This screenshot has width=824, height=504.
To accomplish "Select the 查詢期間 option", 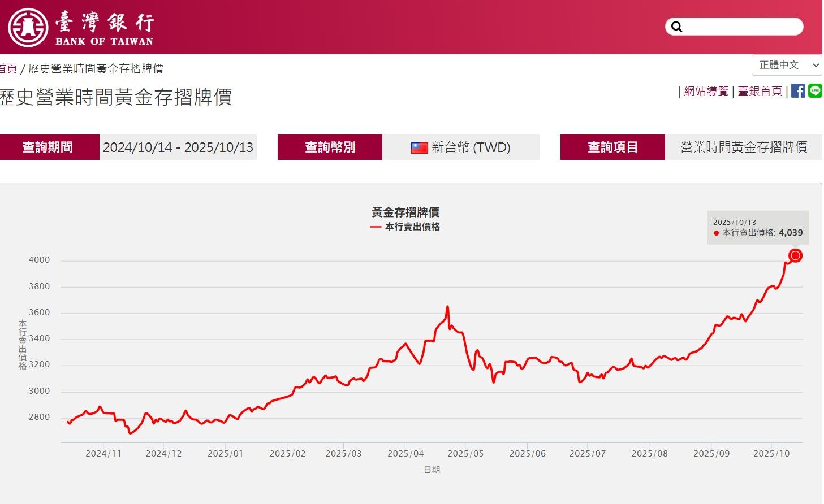I will click(48, 147).
